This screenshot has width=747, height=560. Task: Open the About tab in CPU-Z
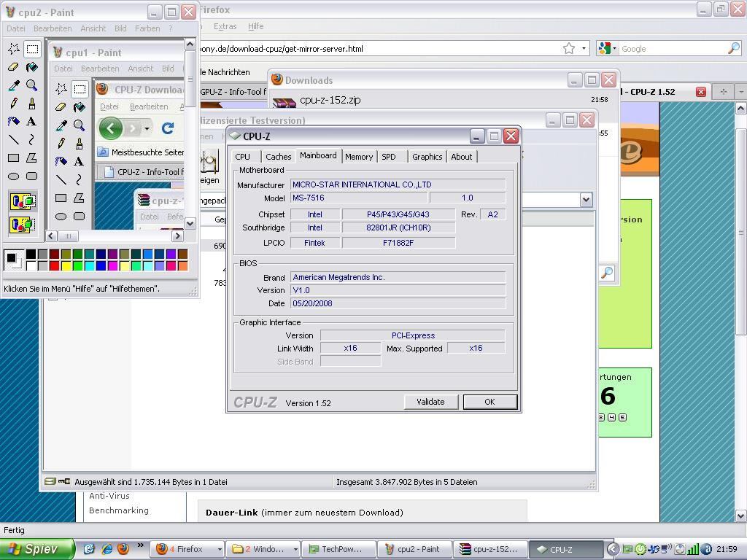(462, 157)
